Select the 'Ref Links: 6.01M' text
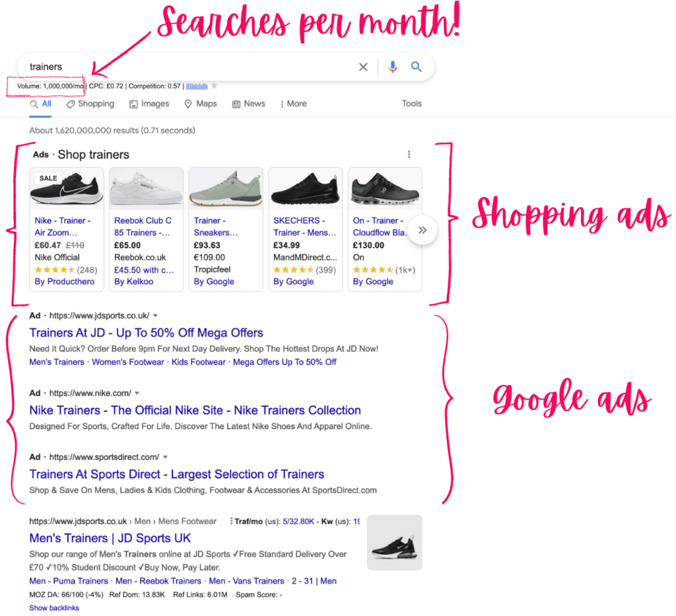This screenshot has height=616, width=676. coord(200,595)
